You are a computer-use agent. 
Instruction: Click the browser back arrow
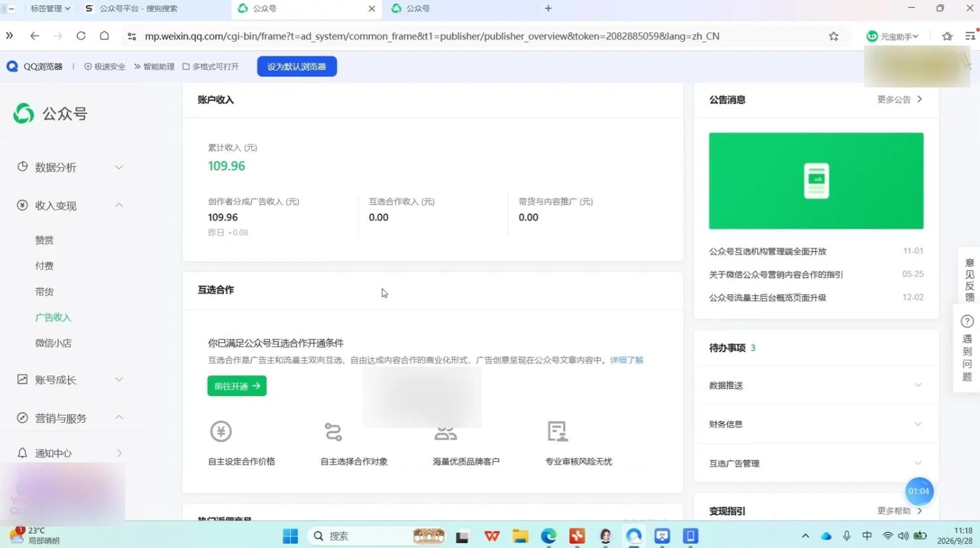(34, 36)
